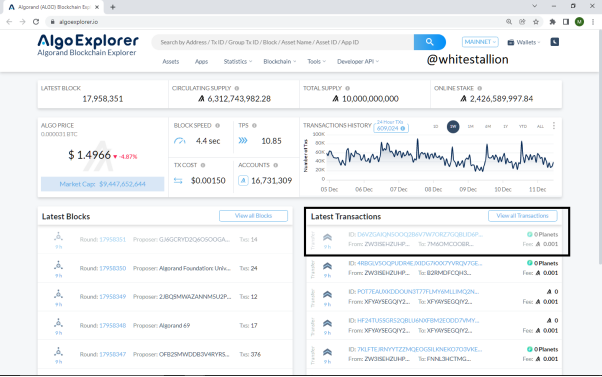Open the browser tab search chevron

click(x=534, y=6)
